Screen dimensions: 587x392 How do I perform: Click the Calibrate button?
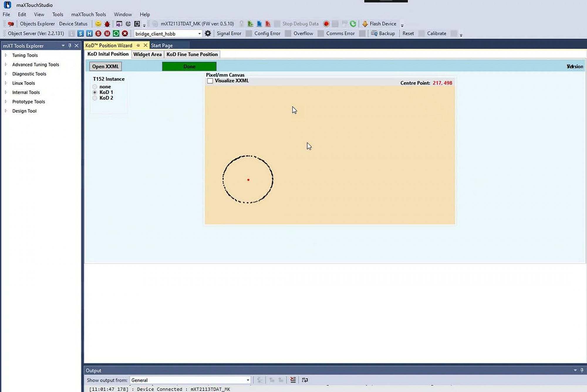click(x=437, y=33)
